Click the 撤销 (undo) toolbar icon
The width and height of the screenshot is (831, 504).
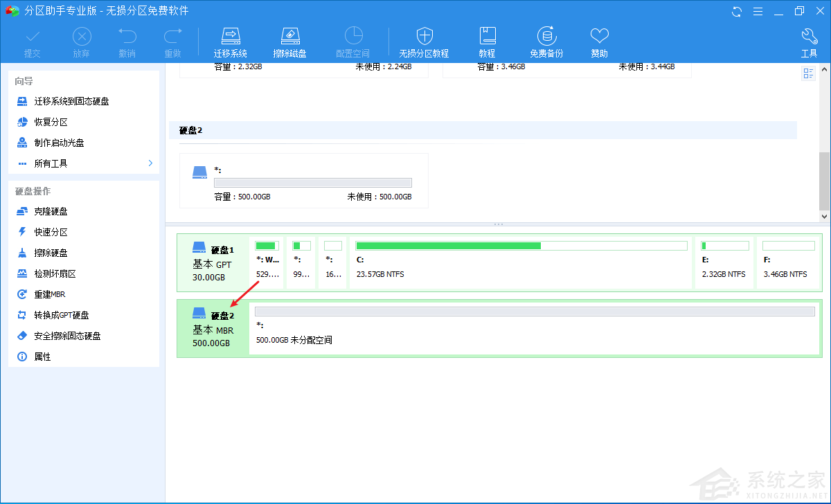coord(127,42)
